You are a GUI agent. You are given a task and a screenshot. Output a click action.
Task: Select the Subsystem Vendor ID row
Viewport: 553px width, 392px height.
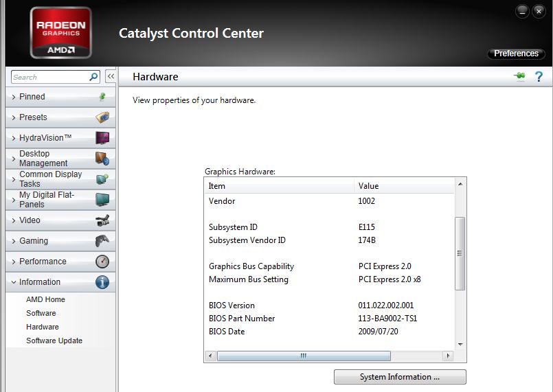[x=329, y=240]
